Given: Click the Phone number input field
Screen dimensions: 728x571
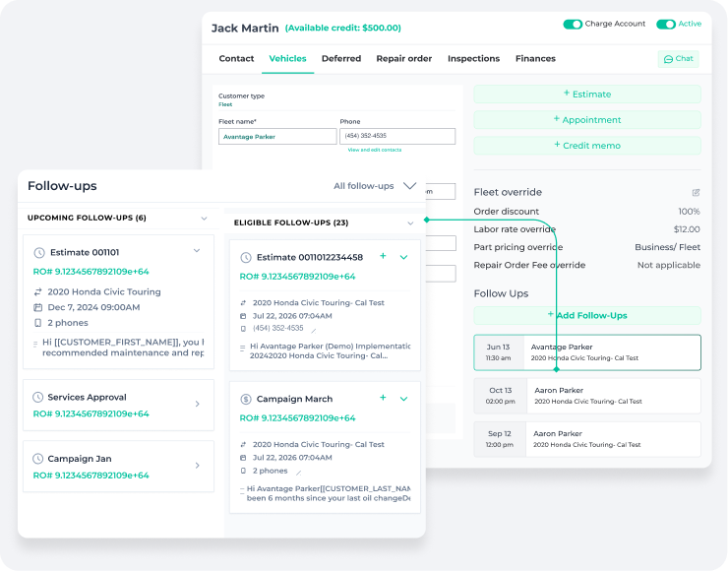Looking at the screenshot, I should click(x=397, y=136).
